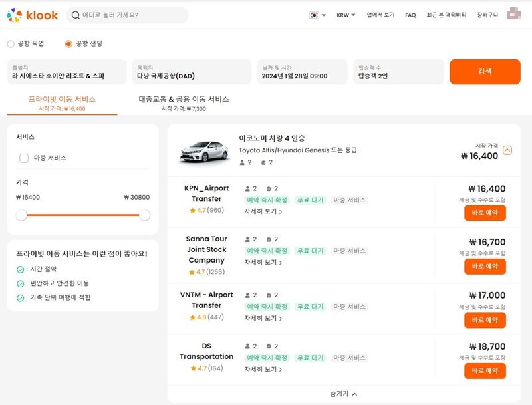
Task: Book Sanna Tour with 바로 예약
Action: tap(485, 267)
